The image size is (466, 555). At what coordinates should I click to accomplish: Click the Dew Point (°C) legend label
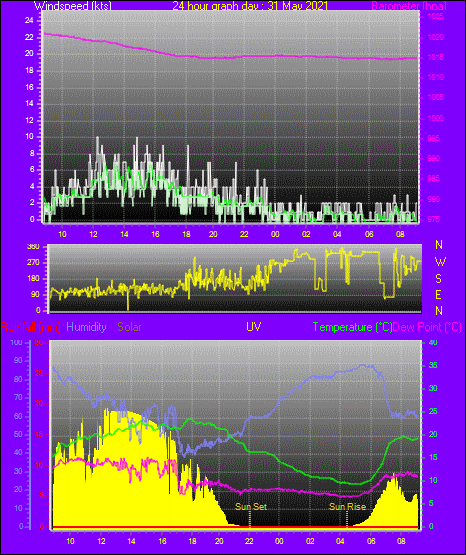tap(427, 327)
